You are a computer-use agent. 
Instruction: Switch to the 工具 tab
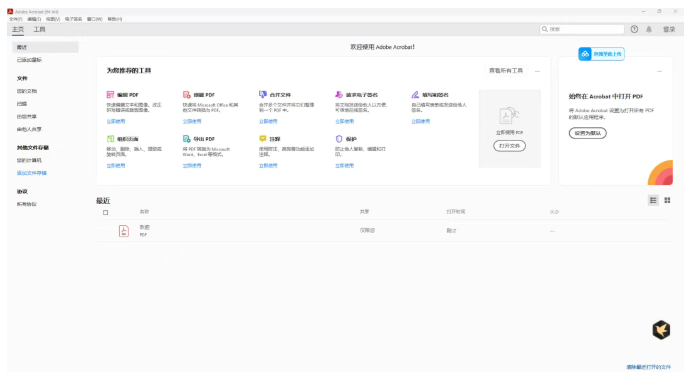(x=40, y=29)
